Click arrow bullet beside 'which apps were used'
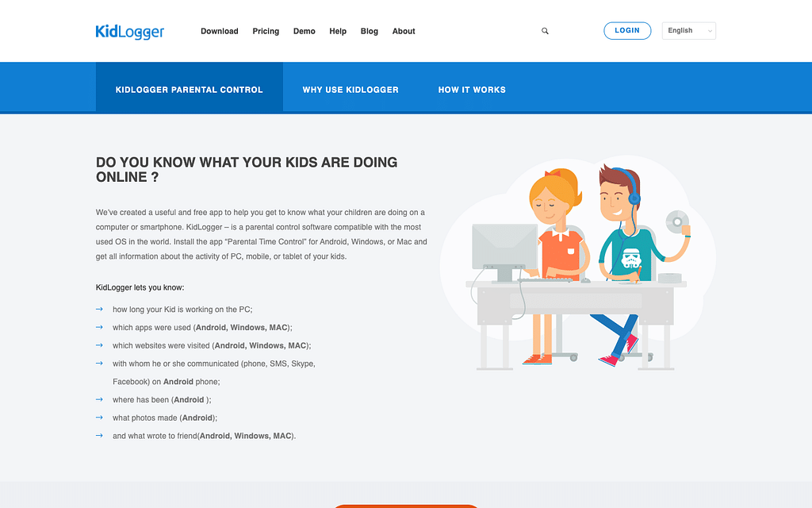 click(x=99, y=327)
